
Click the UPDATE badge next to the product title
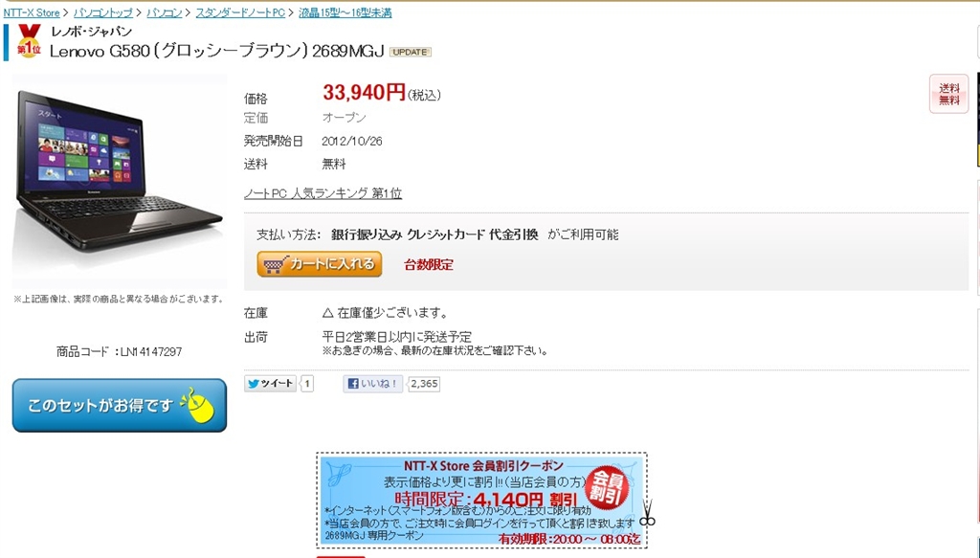[410, 52]
